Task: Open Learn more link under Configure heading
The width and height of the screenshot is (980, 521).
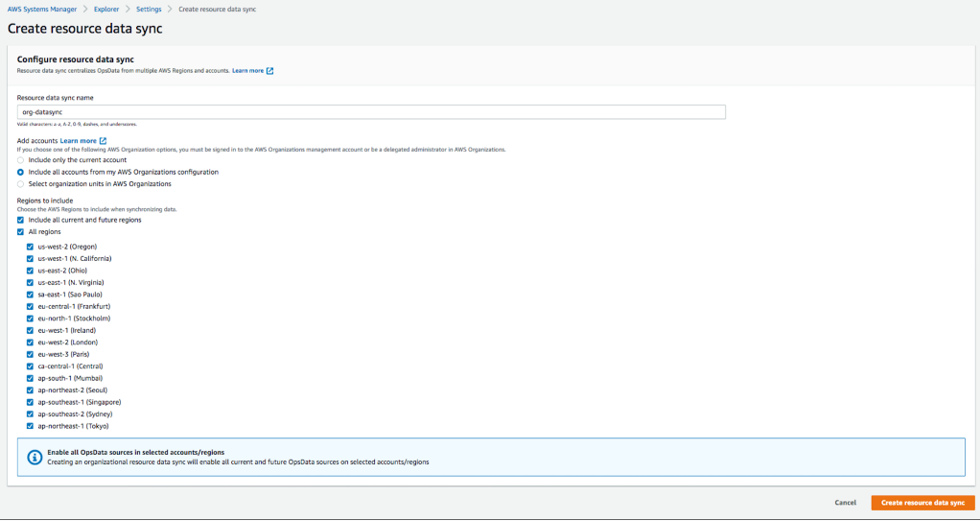Action: (x=248, y=71)
